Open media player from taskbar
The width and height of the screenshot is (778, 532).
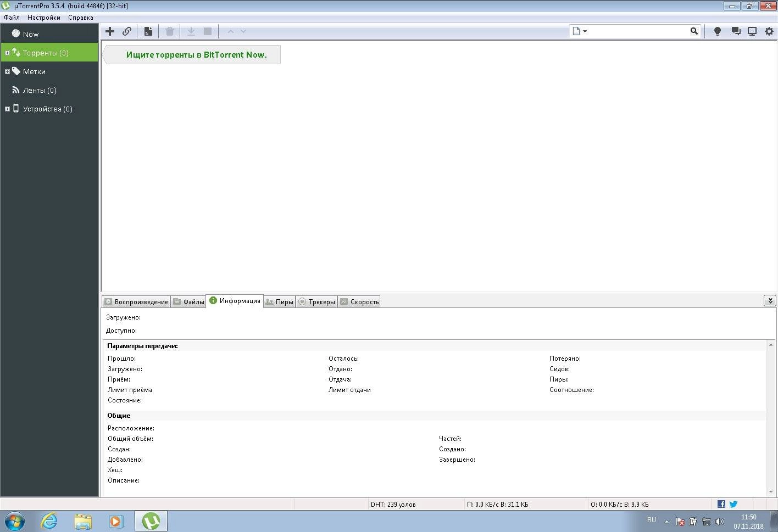116,520
